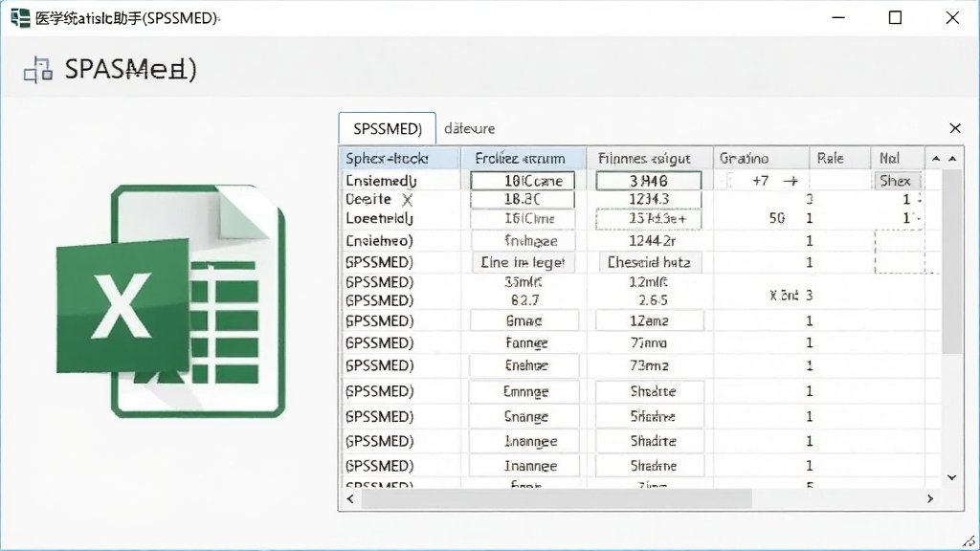Select the Loeetheidly row label

click(379, 219)
